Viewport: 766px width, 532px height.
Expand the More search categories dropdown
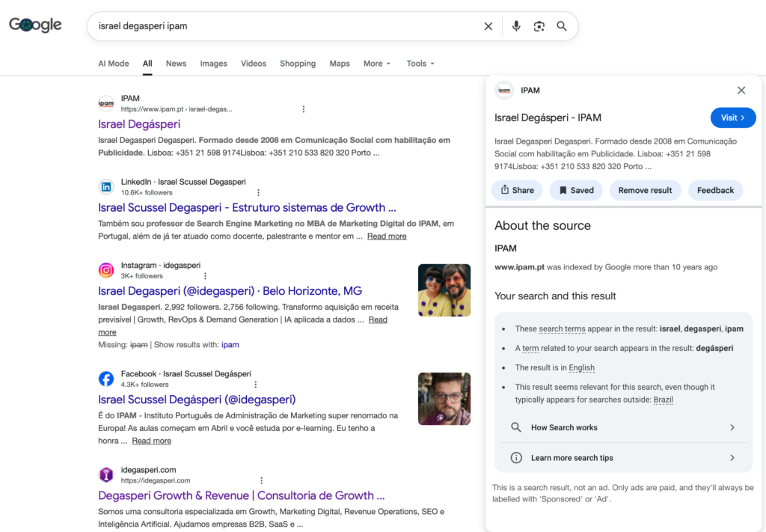coord(377,64)
